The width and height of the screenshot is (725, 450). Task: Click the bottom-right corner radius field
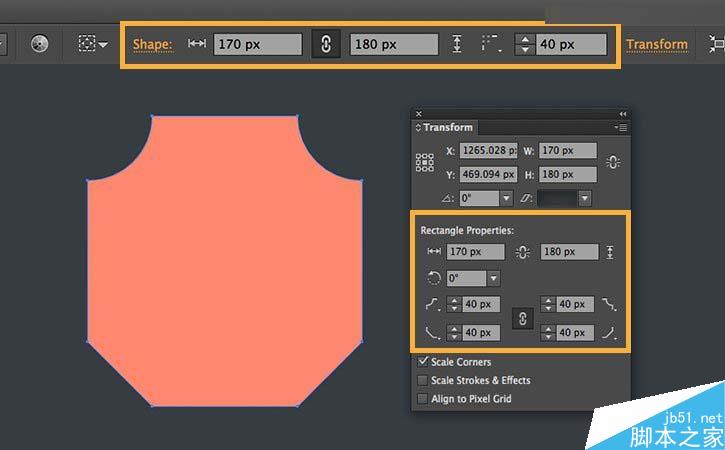[575, 333]
